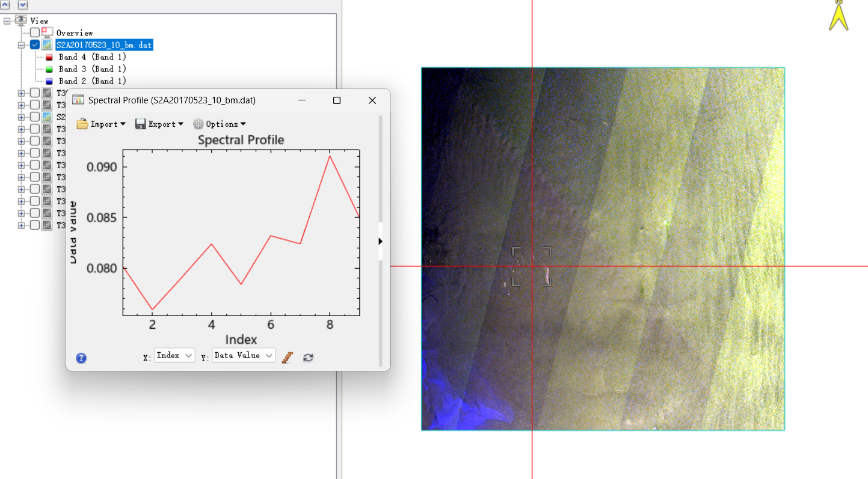The image size is (868, 479).
Task: Click raster icon beside S2A20170523_10_bm.dat
Action: click(x=48, y=44)
